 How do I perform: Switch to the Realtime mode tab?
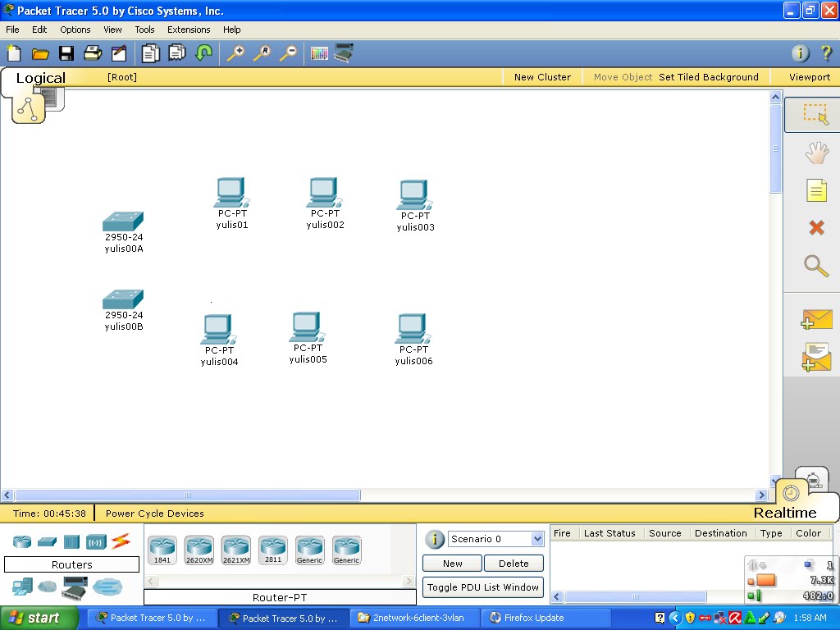(784, 513)
